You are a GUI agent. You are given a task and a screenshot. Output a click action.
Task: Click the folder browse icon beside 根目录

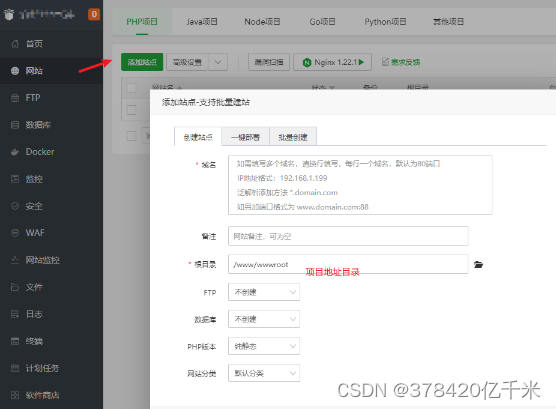pos(478,265)
